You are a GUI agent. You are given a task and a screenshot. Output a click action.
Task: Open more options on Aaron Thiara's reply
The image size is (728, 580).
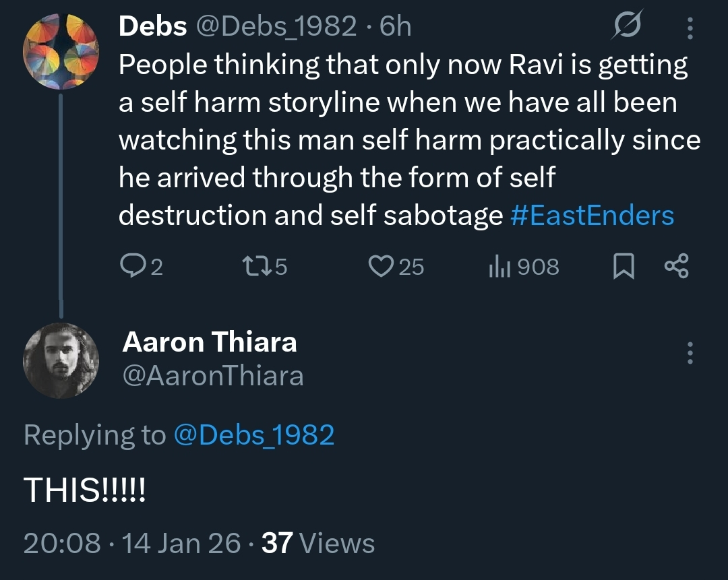coord(689,353)
